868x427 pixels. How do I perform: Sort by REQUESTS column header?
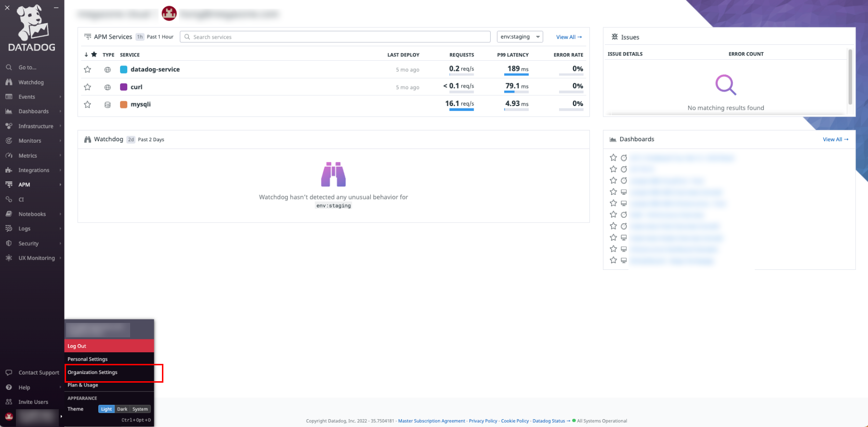click(462, 55)
